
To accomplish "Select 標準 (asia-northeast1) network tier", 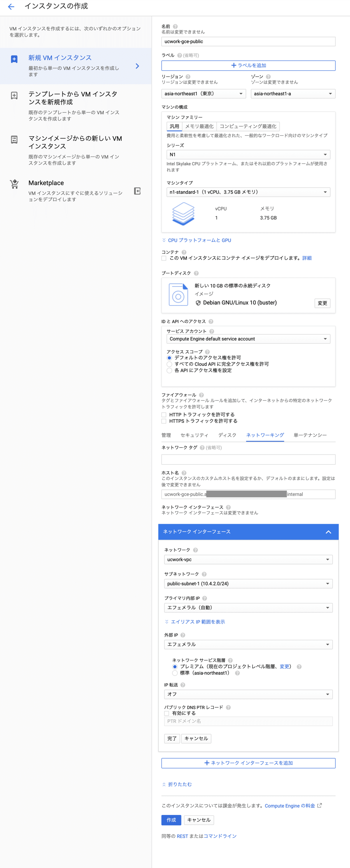I will pyautogui.click(x=175, y=673).
